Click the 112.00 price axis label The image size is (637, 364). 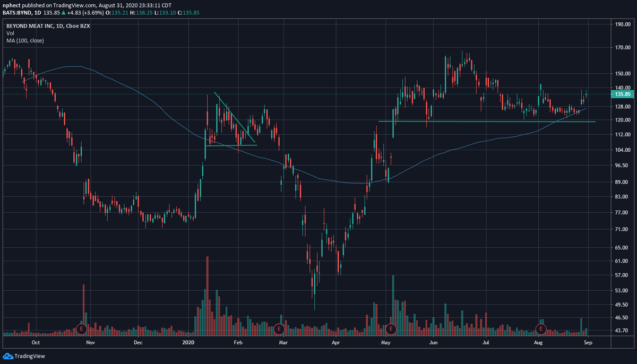[x=622, y=135]
